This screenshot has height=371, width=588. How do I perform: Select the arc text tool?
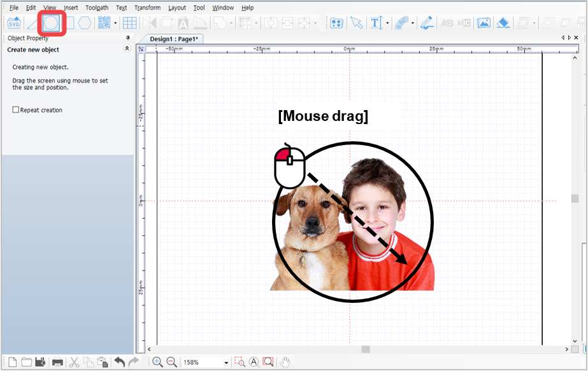click(x=401, y=24)
